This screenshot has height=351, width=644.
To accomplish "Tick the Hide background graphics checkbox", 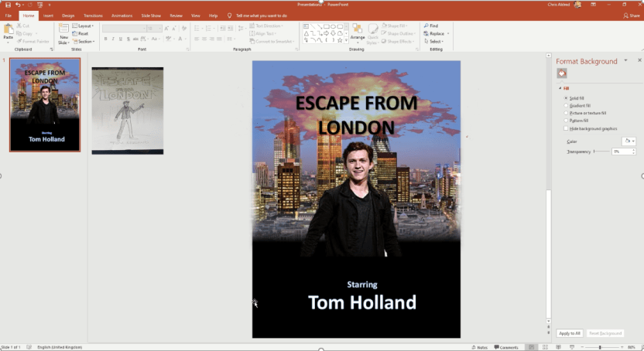I will 567,128.
